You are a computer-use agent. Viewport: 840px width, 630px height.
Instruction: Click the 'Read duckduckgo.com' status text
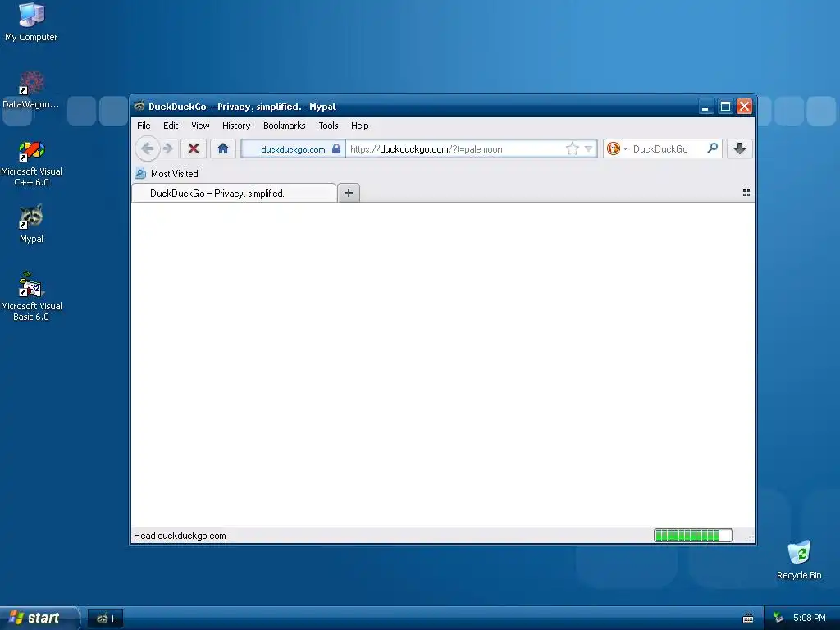[x=180, y=536]
